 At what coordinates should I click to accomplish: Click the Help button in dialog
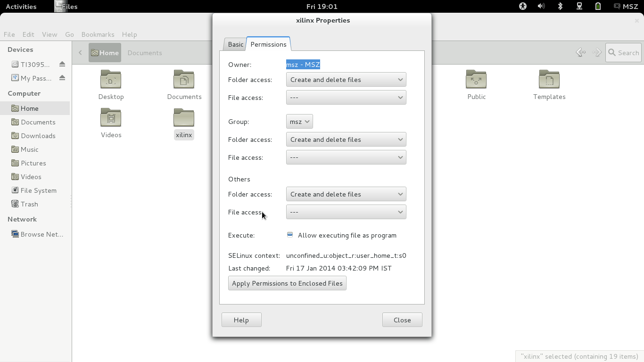click(x=241, y=320)
